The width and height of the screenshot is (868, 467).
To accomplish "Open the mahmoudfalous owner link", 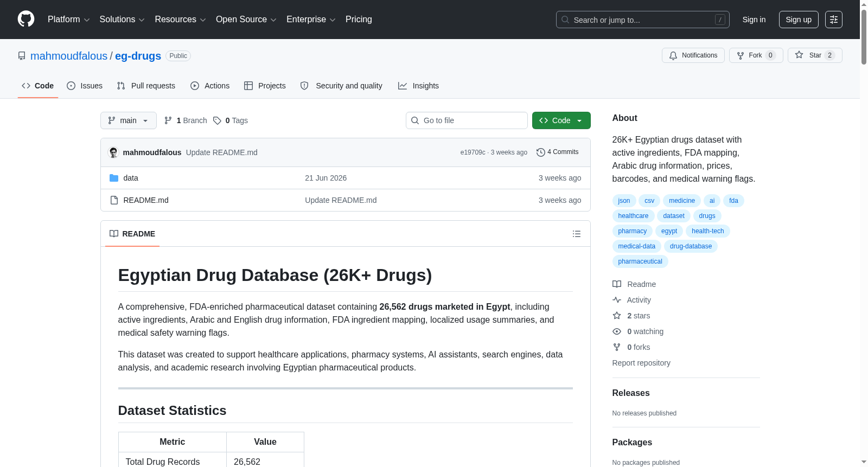I will click(x=69, y=56).
